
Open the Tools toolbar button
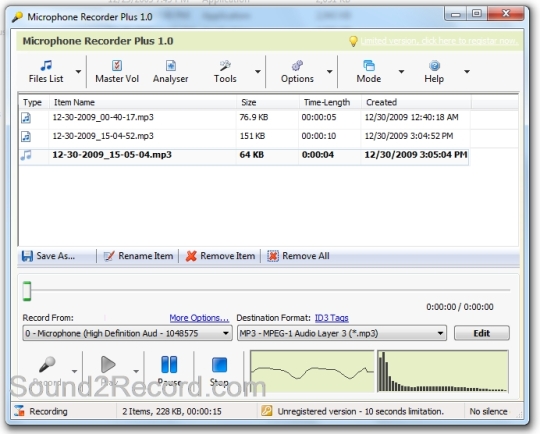225,72
